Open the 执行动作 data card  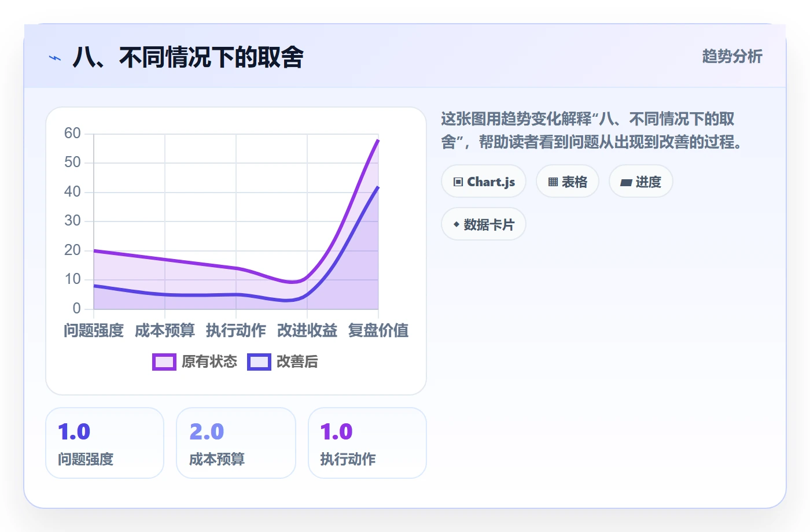[367, 443]
